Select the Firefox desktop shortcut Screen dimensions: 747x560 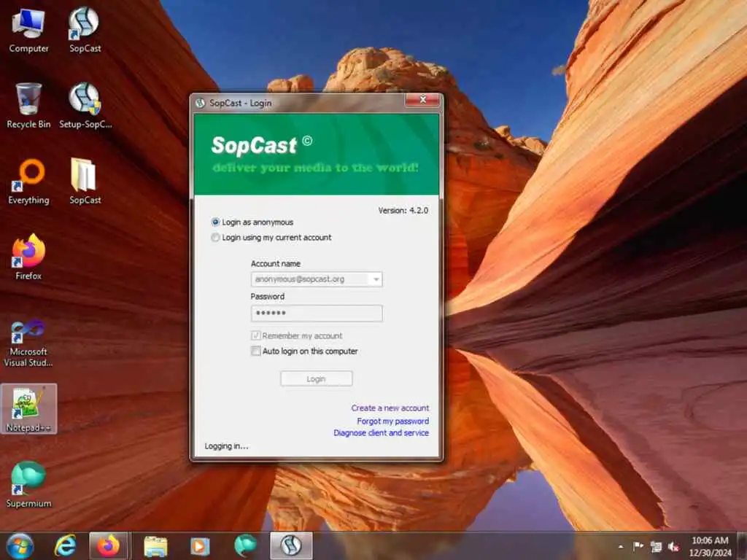[x=28, y=257]
